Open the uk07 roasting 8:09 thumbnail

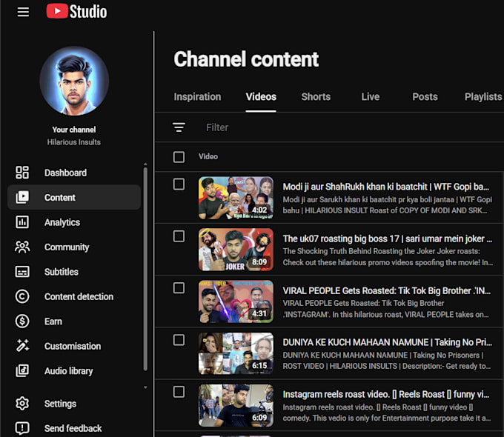pyautogui.click(x=236, y=250)
